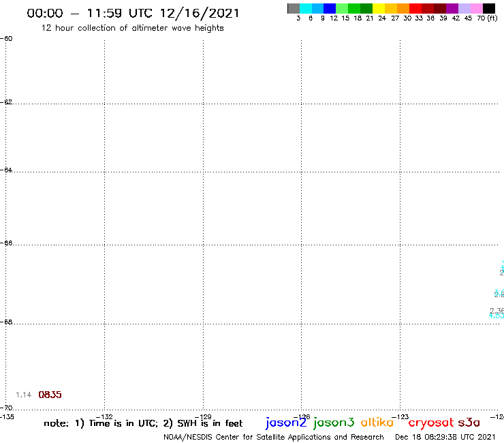Click the '-60' latitude axis label
This screenshot has height=443, width=504.
(x=6, y=39)
